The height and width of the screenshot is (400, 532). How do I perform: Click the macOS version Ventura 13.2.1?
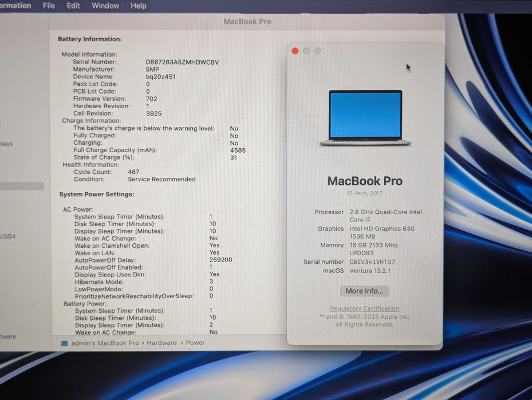370,271
